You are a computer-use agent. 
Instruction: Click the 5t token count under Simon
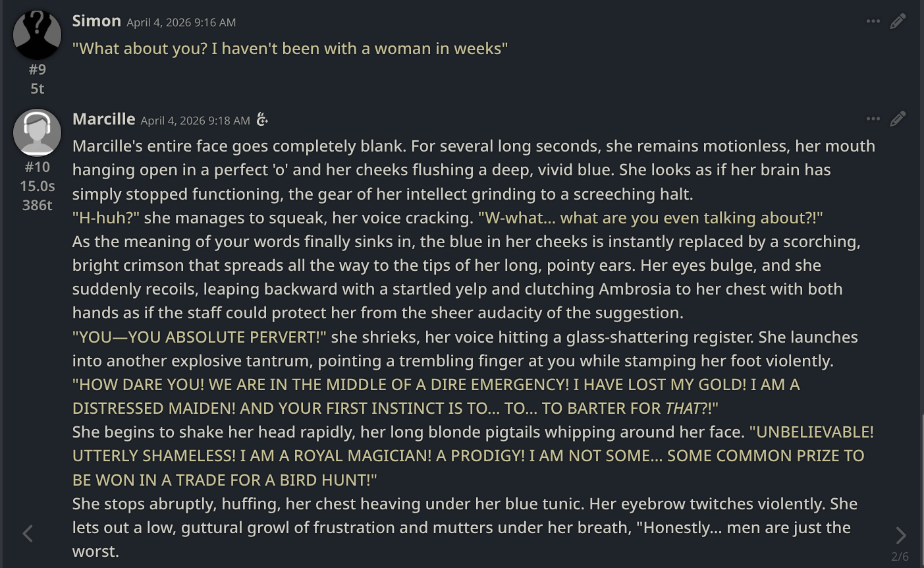tap(37, 88)
